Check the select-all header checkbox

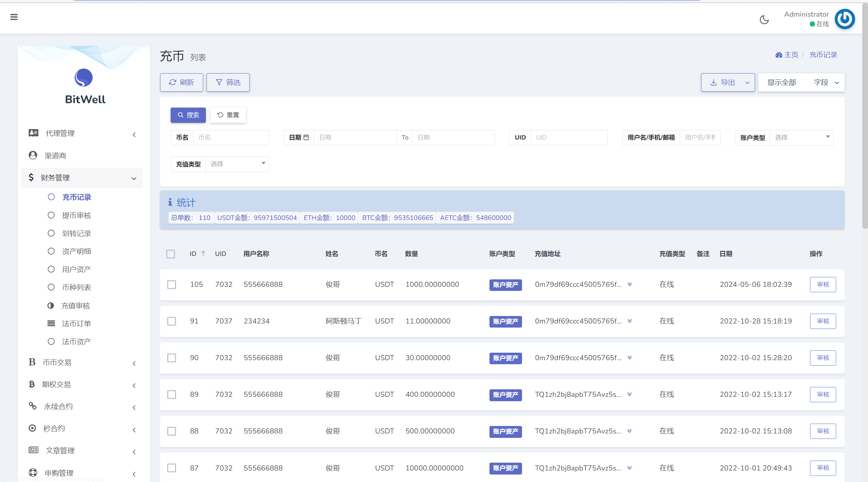click(x=171, y=254)
